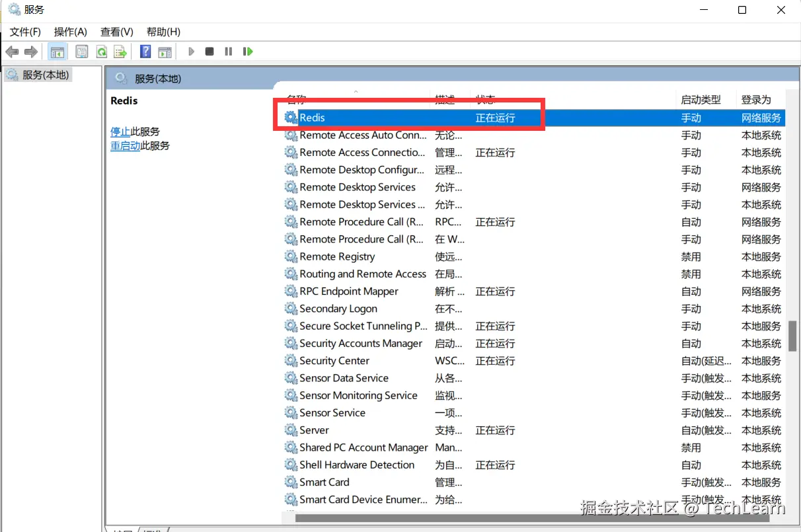Toggle Show/Hide Action Pane toolbar icon
The height and width of the screenshot is (532, 801).
[x=165, y=52]
